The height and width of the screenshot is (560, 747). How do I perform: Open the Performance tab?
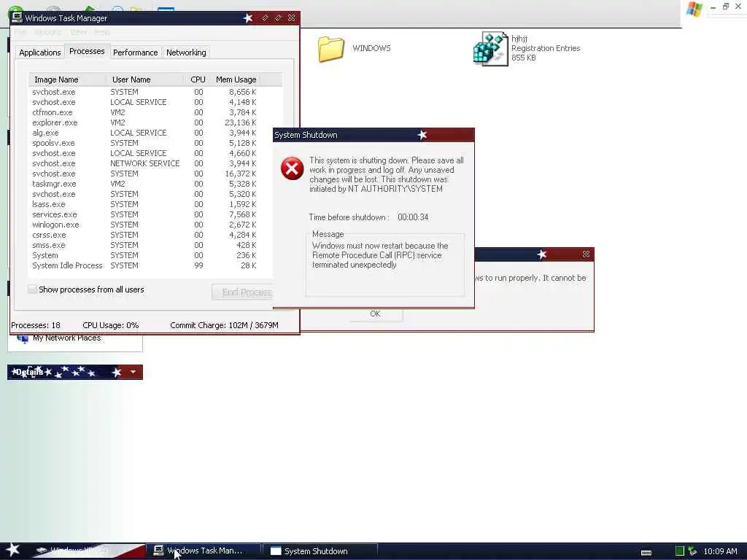tap(135, 52)
